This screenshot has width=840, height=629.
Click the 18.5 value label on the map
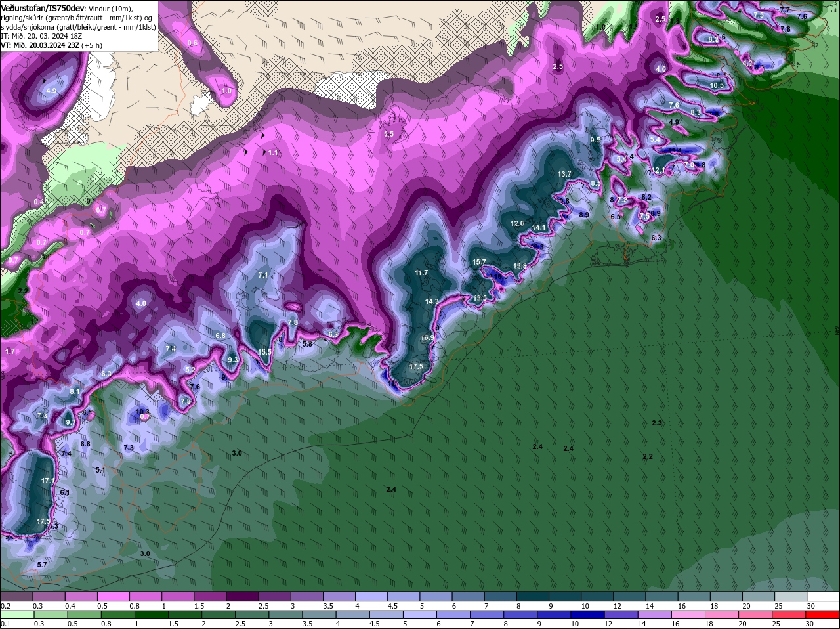coord(480,298)
